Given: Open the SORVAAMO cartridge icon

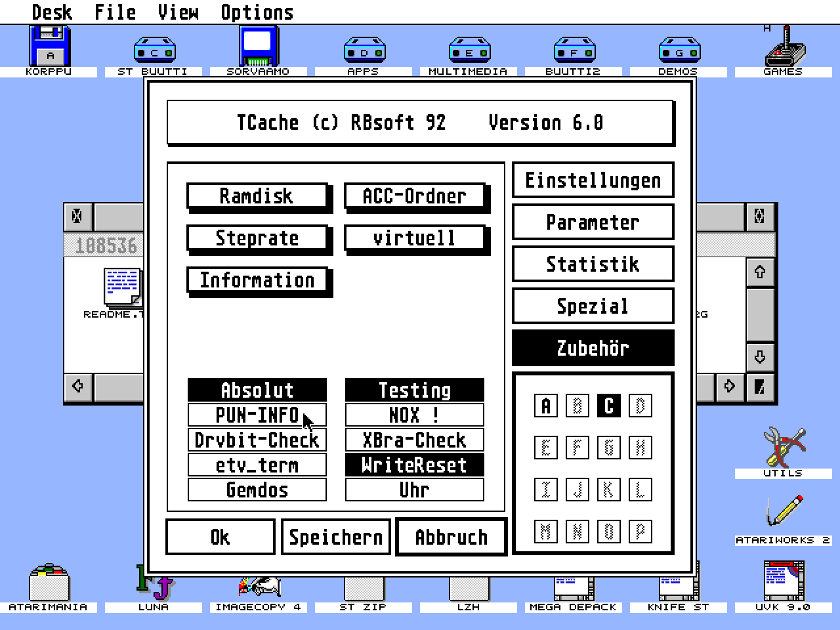Looking at the screenshot, I should [x=257, y=46].
